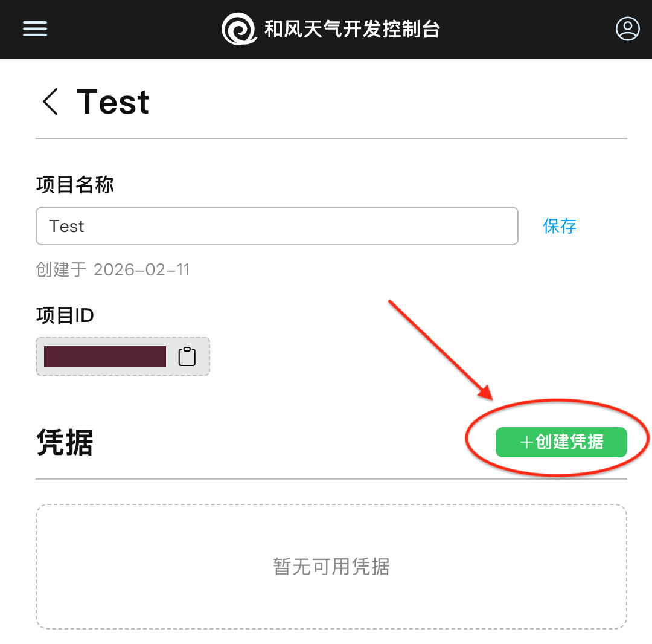Select the redacted project ID value
The width and height of the screenshot is (652, 644).
(x=105, y=356)
